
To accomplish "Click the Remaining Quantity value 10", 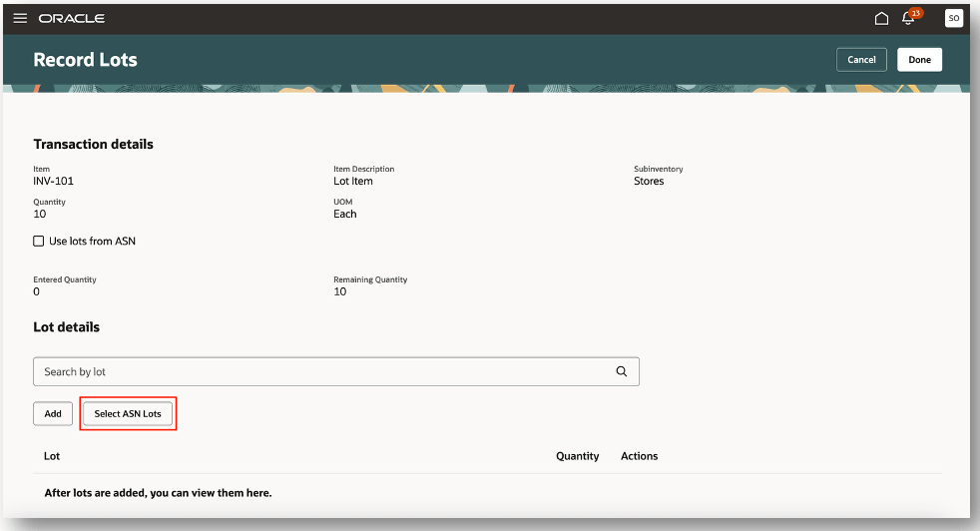I will pos(340,292).
